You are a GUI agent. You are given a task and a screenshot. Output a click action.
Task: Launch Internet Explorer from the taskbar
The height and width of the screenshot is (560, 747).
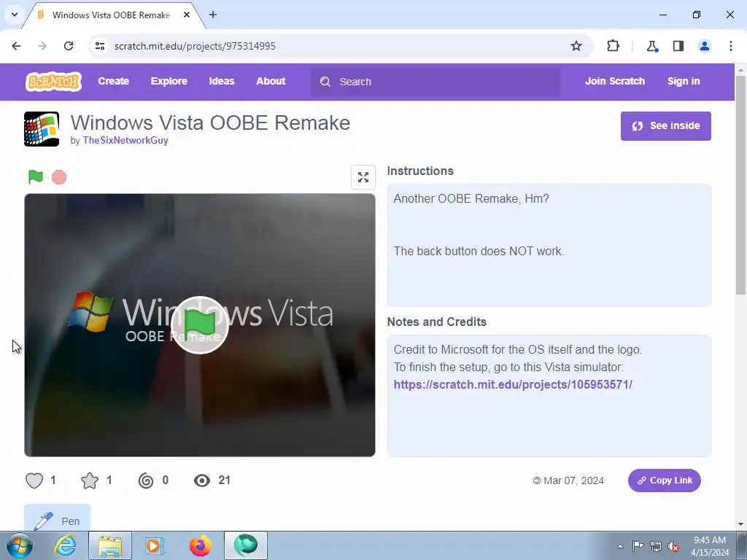click(x=65, y=545)
